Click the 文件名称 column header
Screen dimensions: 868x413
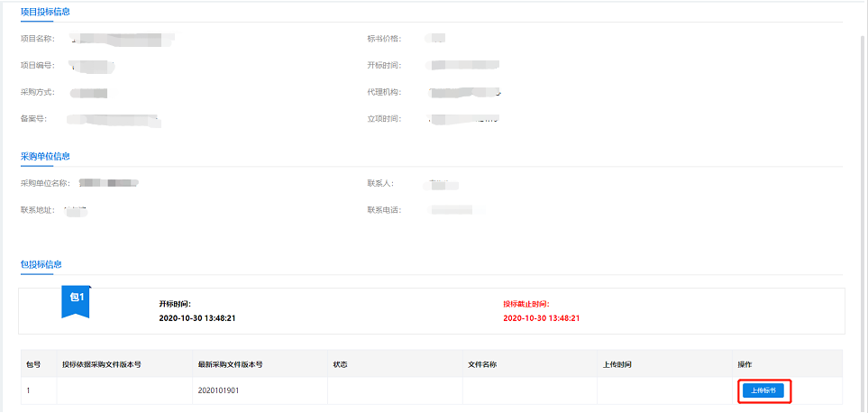coord(482,364)
